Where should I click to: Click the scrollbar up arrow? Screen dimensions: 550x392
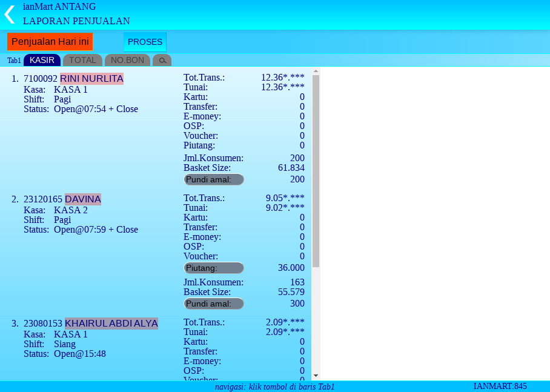coord(316,71)
